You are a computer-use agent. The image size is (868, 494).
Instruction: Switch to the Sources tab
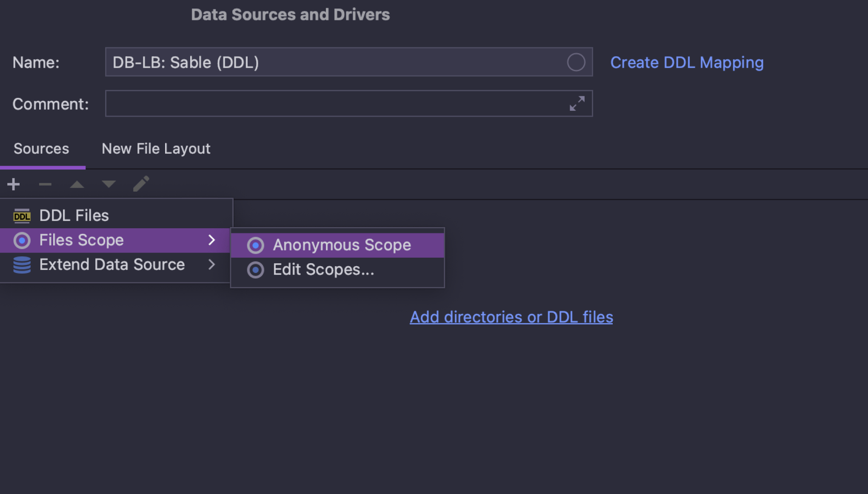41,149
